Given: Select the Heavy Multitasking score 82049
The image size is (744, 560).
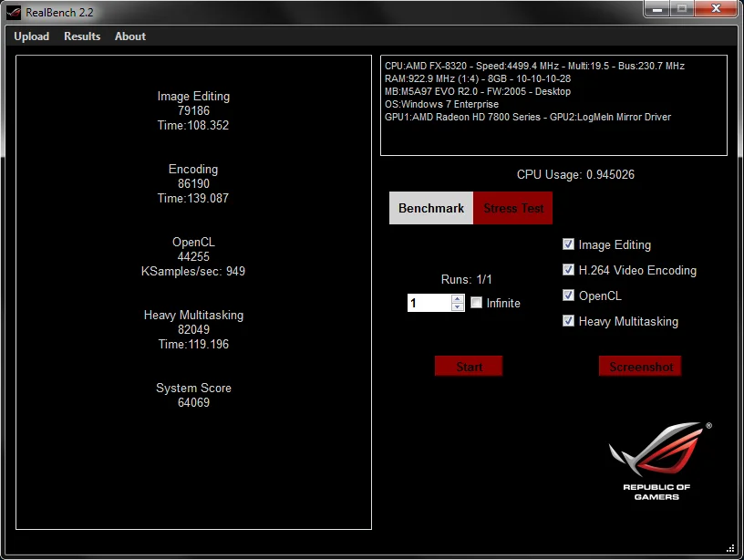Looking at the screenshot, I should pyautogui.click(x=193, y=330).
